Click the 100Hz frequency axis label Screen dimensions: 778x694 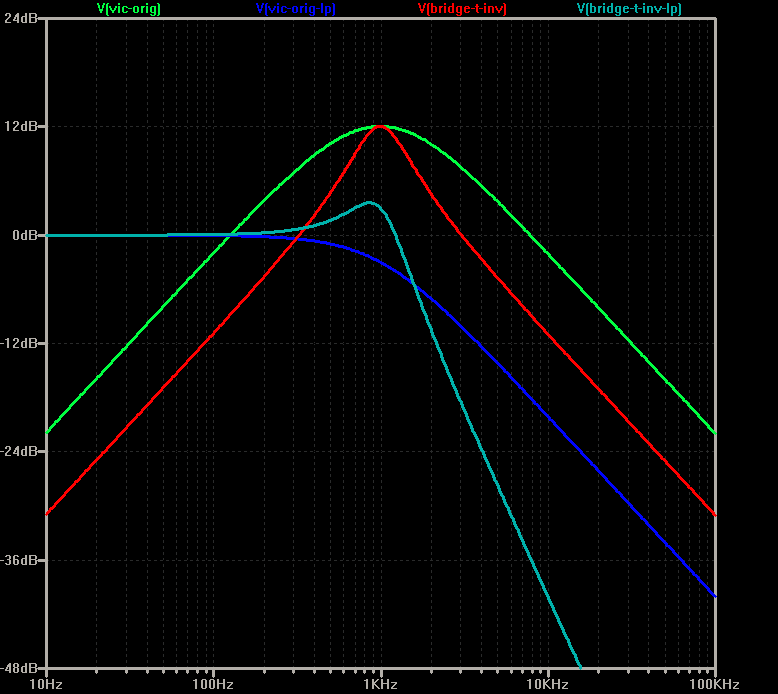pyautogui.click(x=213, y=685)
